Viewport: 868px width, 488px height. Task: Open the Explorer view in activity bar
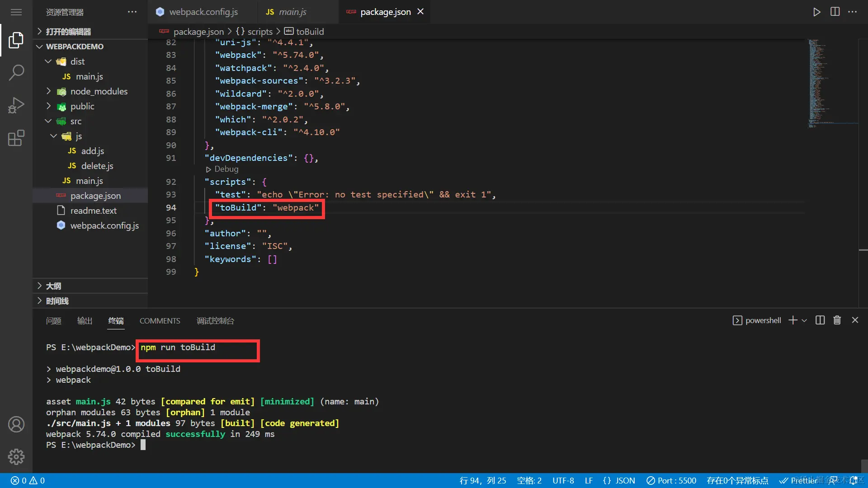pos(16,40)
